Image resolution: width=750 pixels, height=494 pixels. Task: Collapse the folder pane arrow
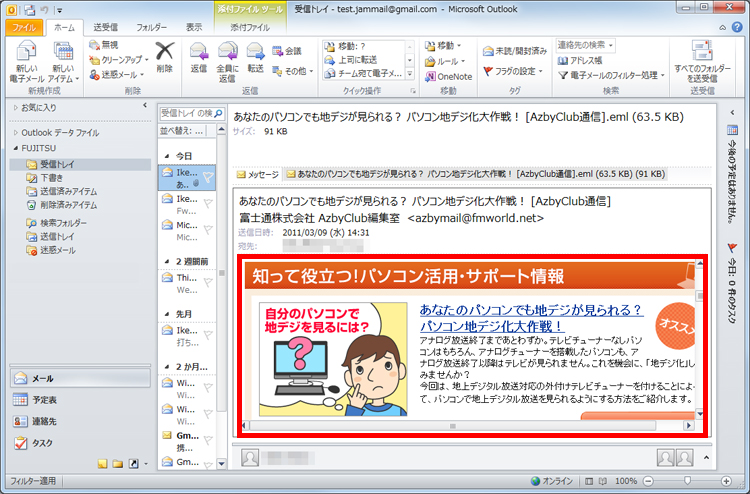[x=145, y=105]
